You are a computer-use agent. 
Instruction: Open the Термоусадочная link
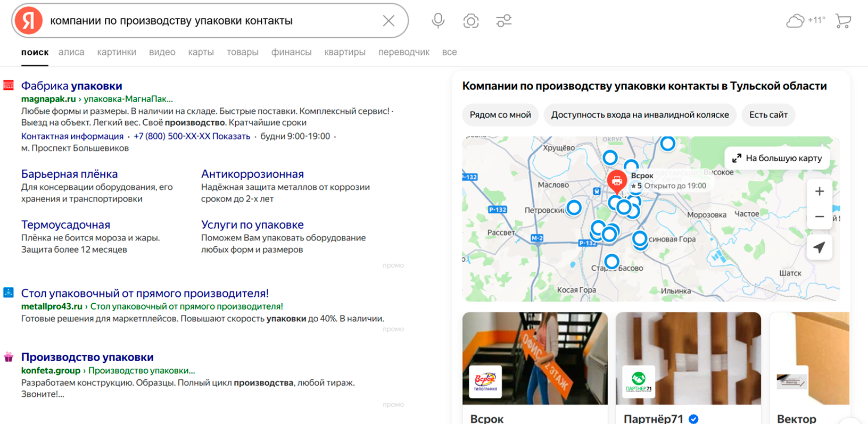tap(65, 225)
